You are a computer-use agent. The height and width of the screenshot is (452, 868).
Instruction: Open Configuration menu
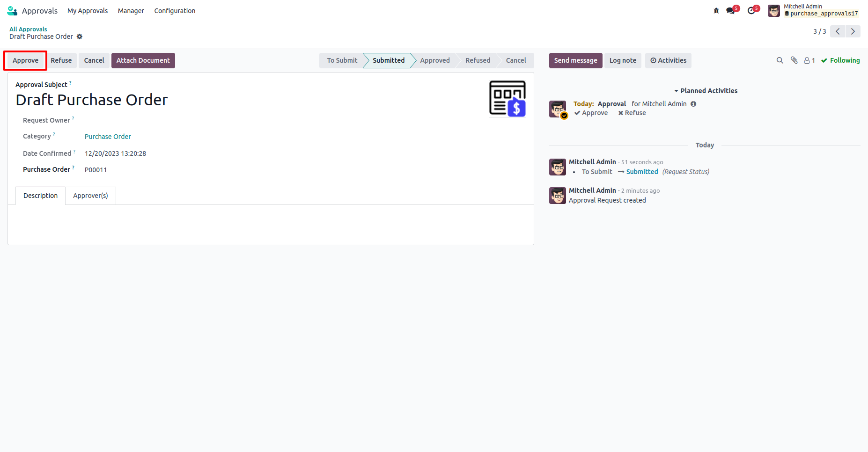click(x=175, y=10)
